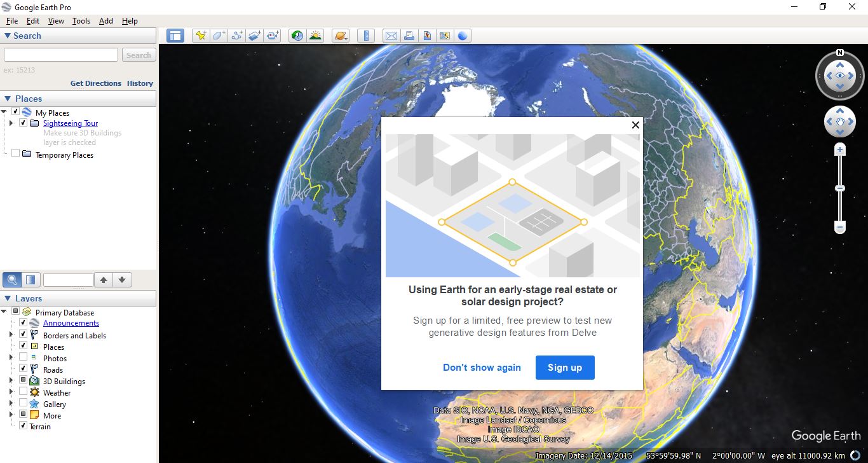The height and width of the screenshot is (463, 868).
Task: Open the View menu
Action: pyautogui.click(x=56, y=21)
